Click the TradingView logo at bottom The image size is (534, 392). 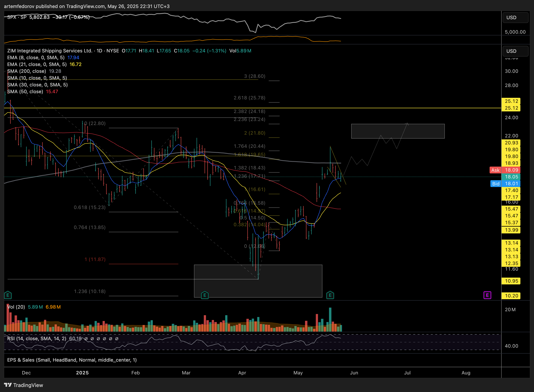[x=23, y=385]
